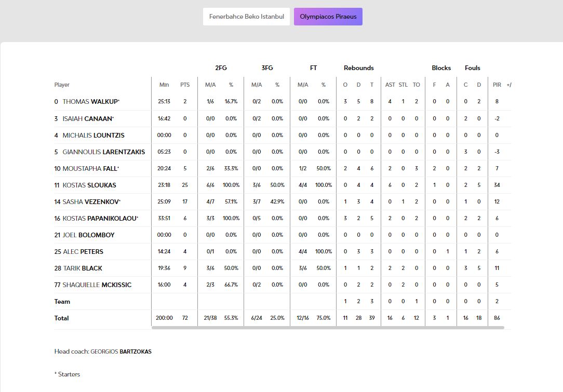This screenshot has width=563, height=392.
Task: Click head coach Georgios Bartzokas name
Action: [x=121, y=352]
